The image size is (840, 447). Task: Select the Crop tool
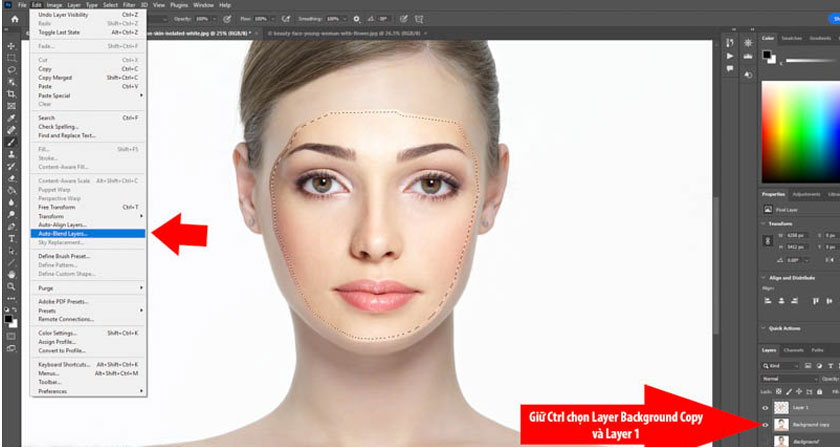coord(11,93)
